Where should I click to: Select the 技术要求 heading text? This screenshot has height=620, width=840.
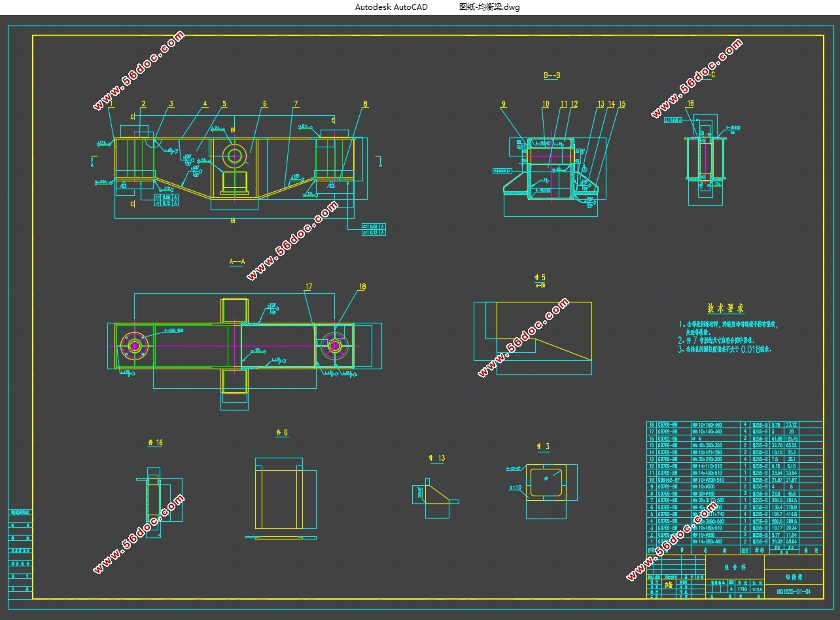726,308
